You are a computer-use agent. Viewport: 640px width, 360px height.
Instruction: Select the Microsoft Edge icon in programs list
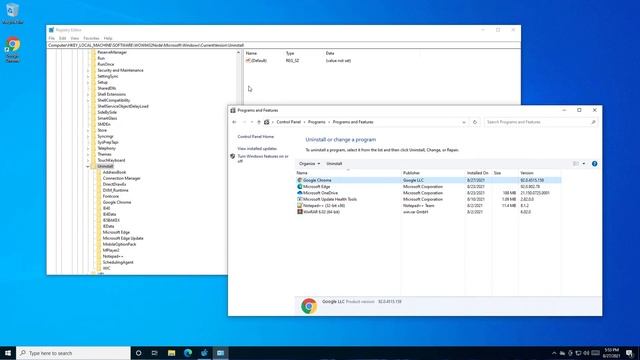(300, 187)
